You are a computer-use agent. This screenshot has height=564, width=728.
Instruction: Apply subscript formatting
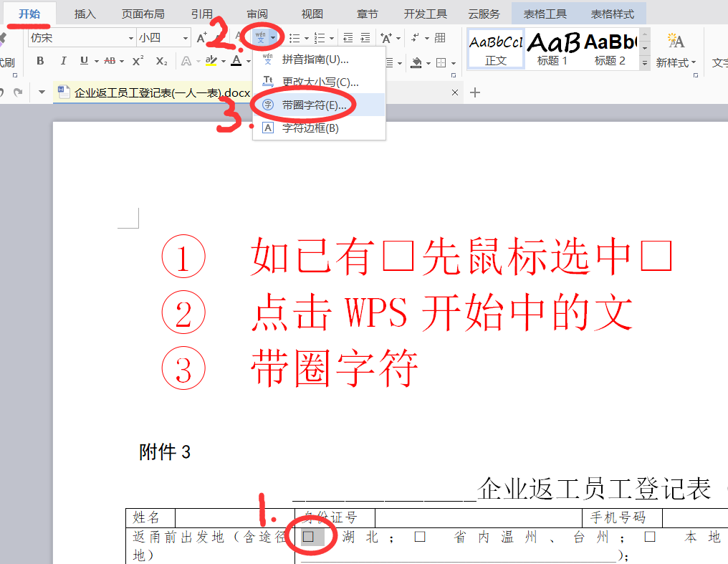[x=161, y=61]
